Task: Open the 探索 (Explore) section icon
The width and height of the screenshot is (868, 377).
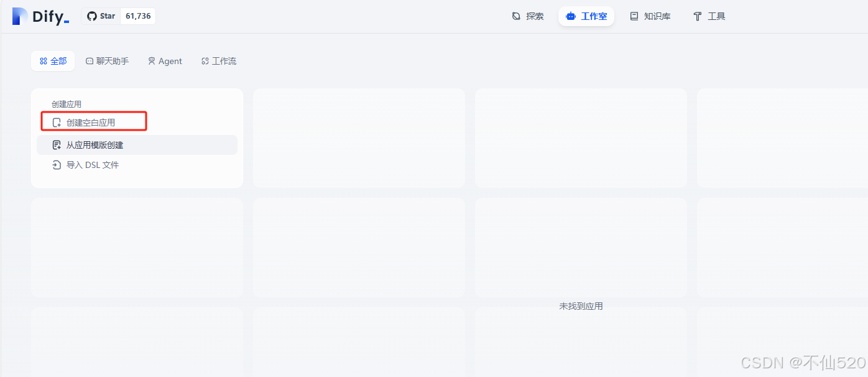Action: (515, 16)
